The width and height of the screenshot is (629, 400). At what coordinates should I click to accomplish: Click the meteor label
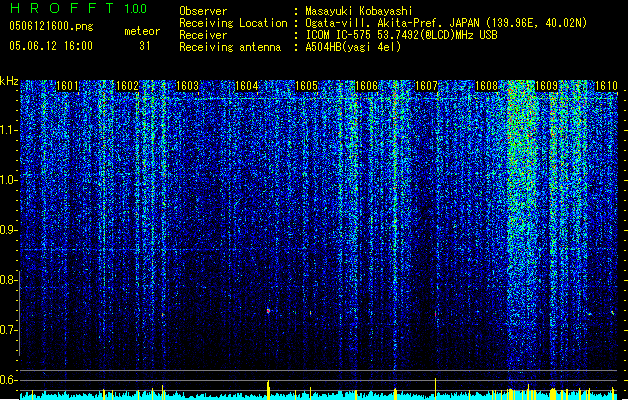(142, 31)
